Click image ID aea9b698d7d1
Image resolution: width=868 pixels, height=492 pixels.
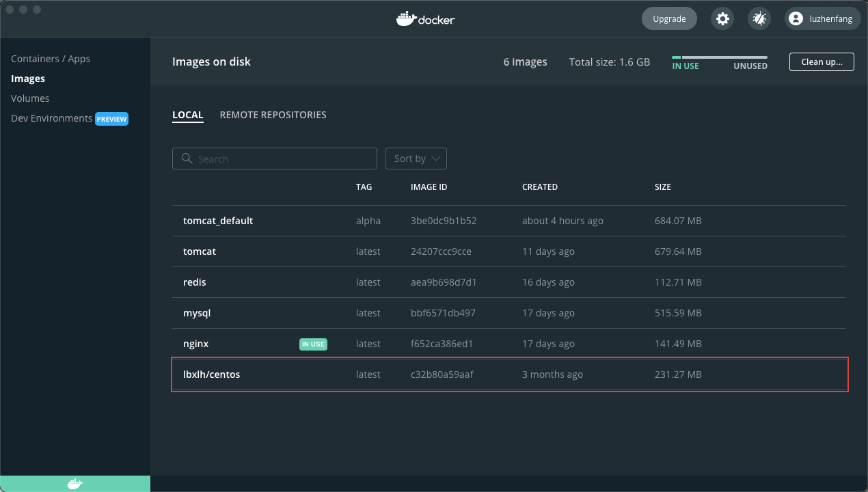[444, 282]
